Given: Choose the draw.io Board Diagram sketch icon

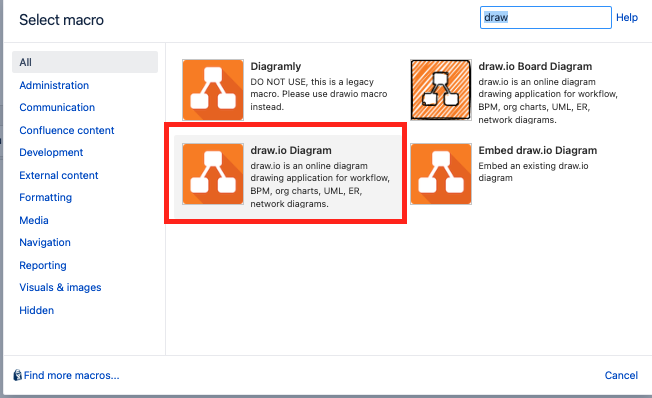Looking at the screenshot, I should coord(441,90).
